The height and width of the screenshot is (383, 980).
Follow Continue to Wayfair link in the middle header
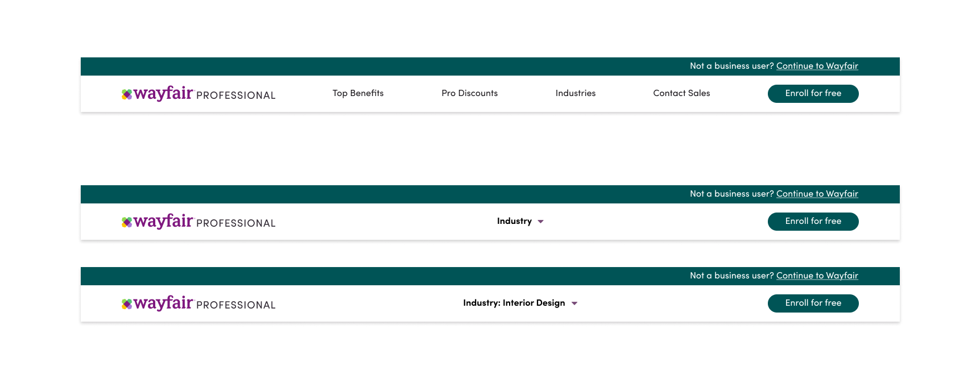817,194
